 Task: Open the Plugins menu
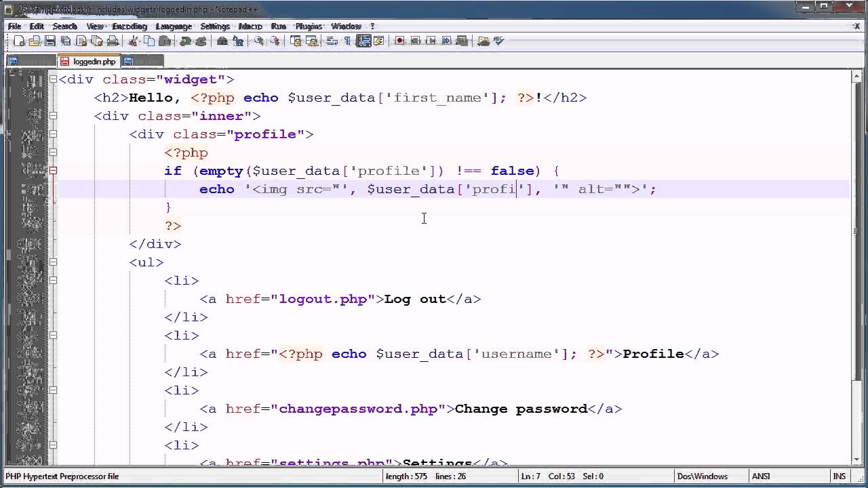coord(309,26)
